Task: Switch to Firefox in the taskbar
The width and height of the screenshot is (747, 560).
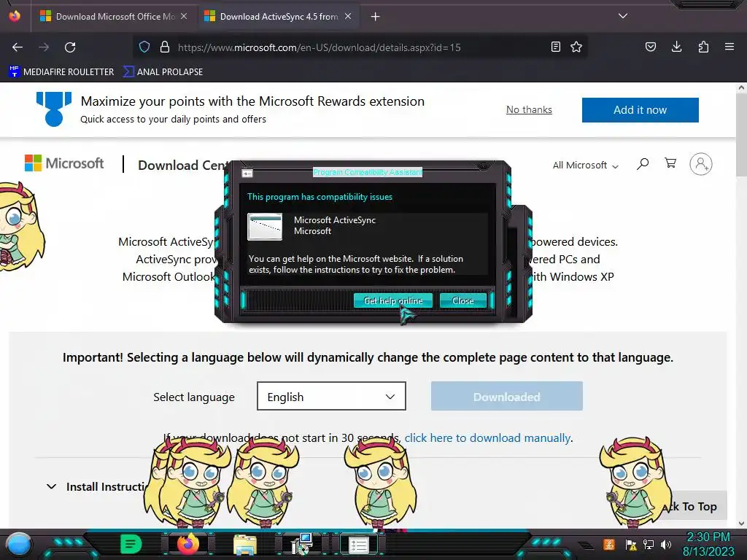Action: [187, 544]
